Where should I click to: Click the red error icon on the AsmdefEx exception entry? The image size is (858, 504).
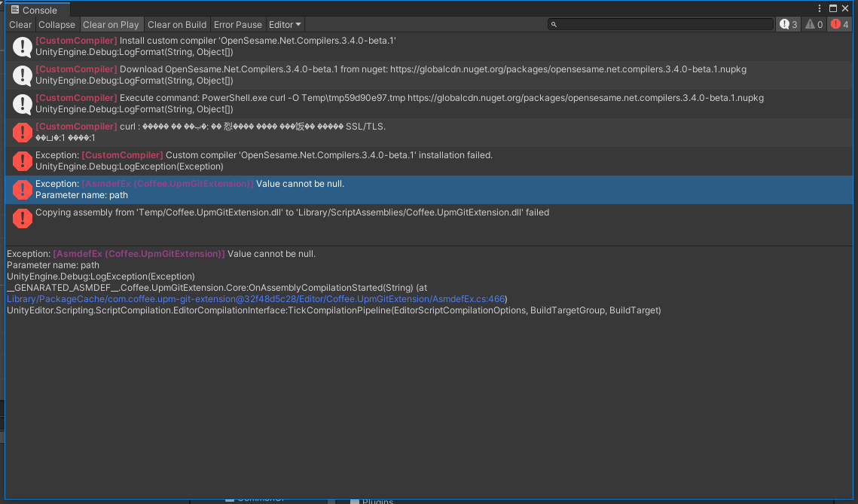pyautogui.click(x=22, y=189)
